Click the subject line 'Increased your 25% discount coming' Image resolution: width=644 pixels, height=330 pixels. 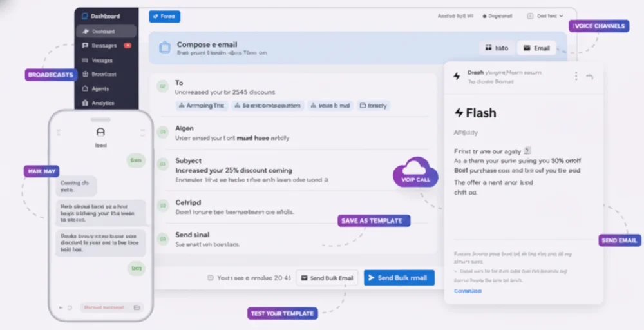point(234,170)
